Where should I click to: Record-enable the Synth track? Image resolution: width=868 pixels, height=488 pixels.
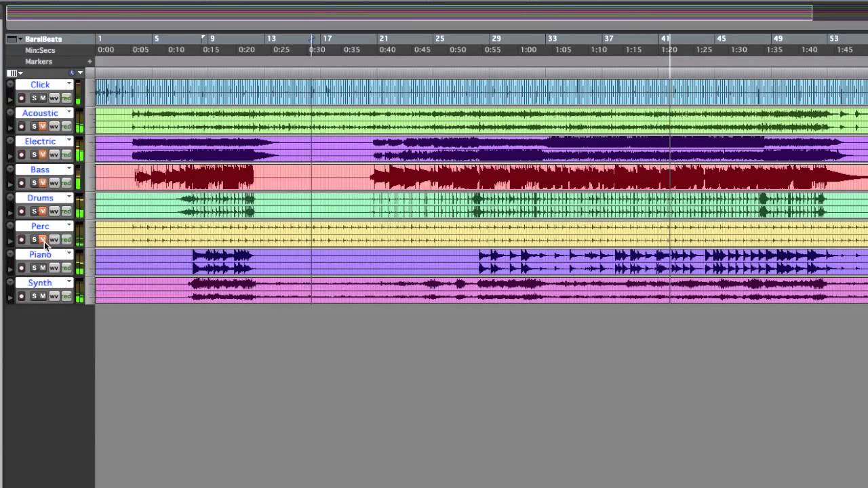[x=21, y=296]
